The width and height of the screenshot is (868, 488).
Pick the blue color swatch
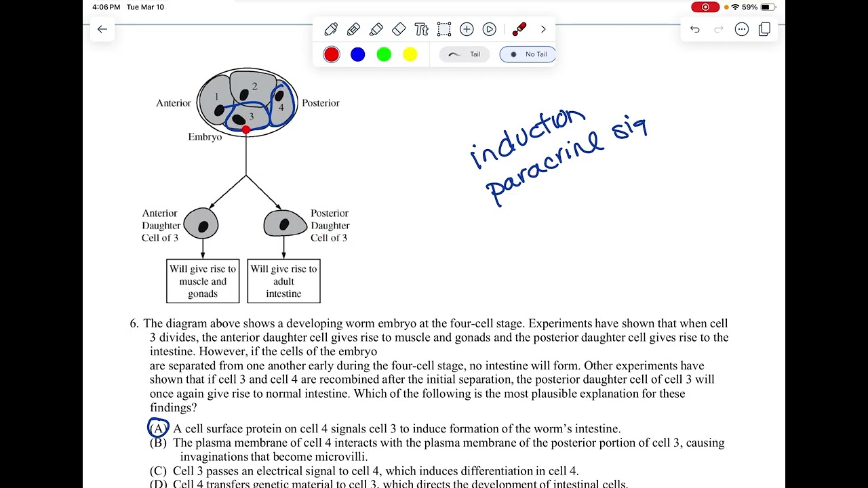357,54
